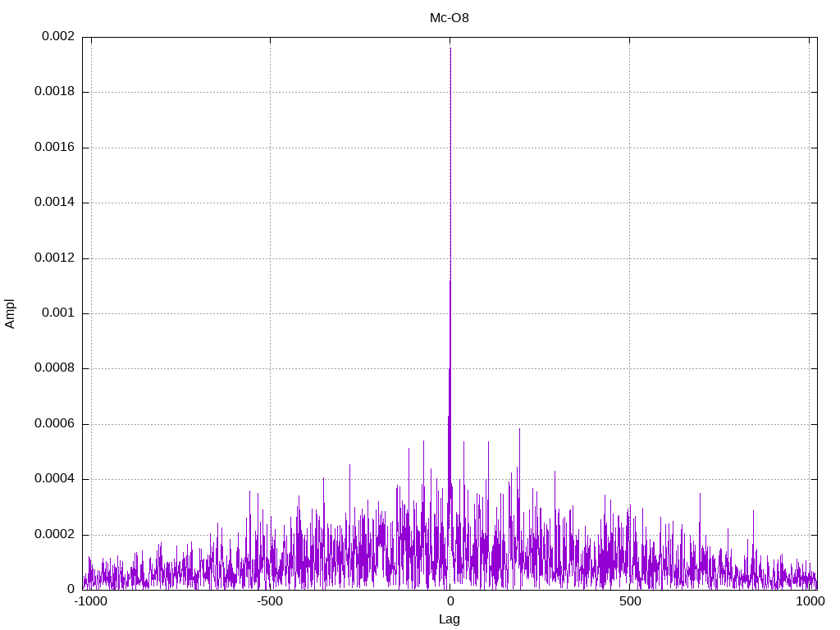
Task: Click the 0.0014 y-axis tick label
Action: pos(54,203)
